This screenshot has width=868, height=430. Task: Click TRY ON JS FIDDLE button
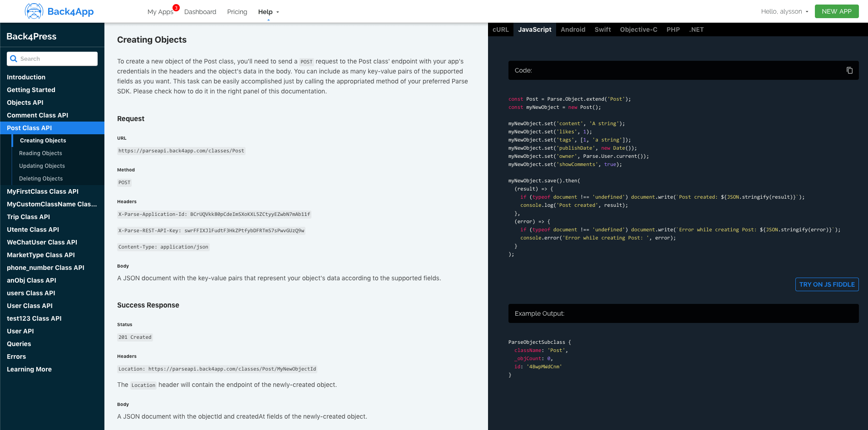[x=827, y=284]
